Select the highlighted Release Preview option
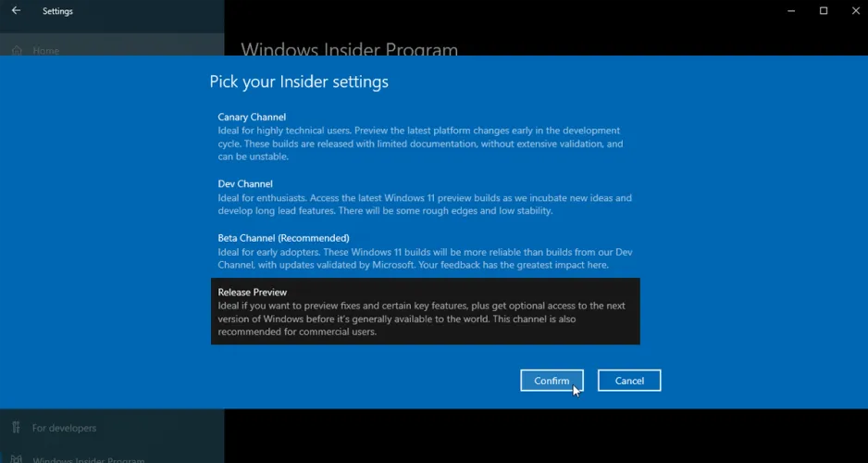This screenshot has height=463, width=868. coord(425,311)
